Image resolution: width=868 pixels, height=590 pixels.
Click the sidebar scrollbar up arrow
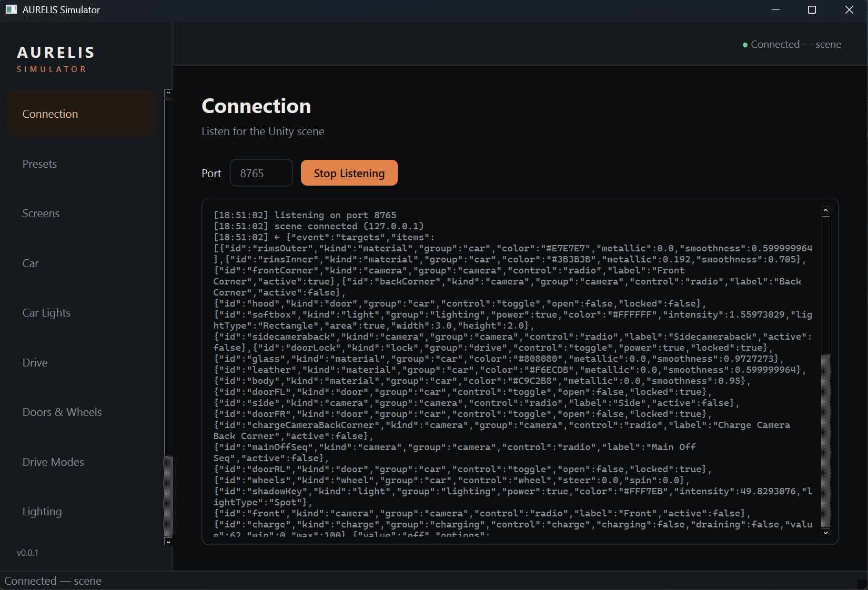[x=168, y=94]
